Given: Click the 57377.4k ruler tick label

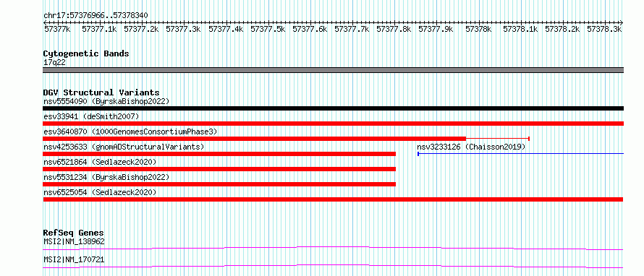Looking at the screenshot, I should (x=226, y=29).
